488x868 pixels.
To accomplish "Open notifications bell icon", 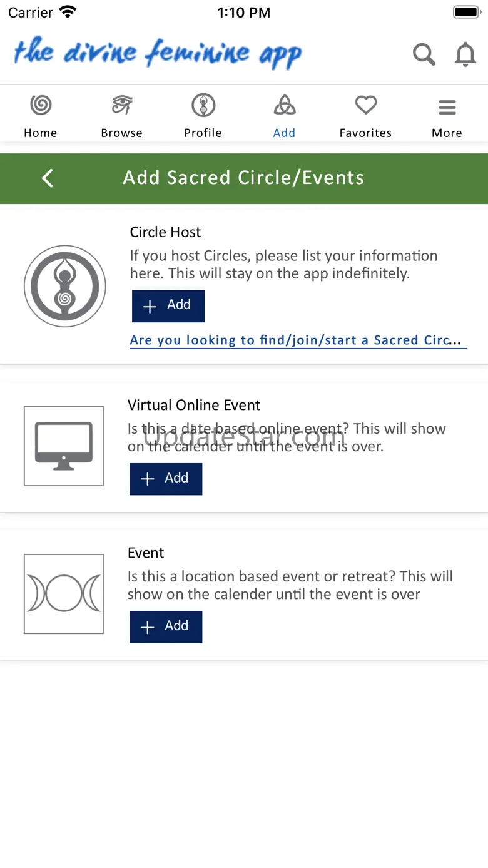I will (465, 55).
